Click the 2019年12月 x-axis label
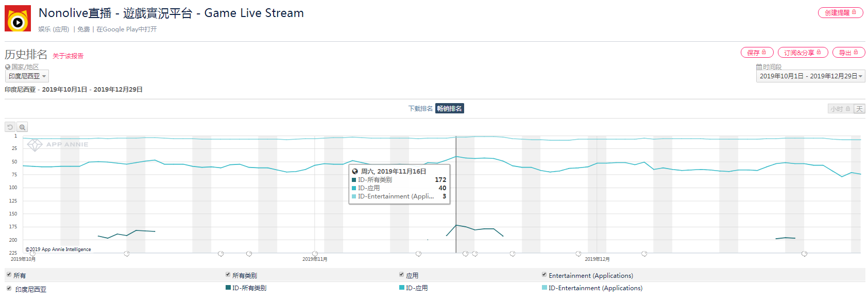The width and height of the screenshot is (868, 300). 597,259
